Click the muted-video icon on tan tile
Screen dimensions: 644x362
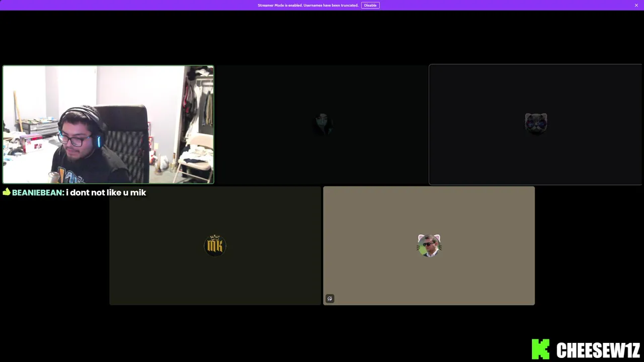pyautogui.click(x=330, y=299)
